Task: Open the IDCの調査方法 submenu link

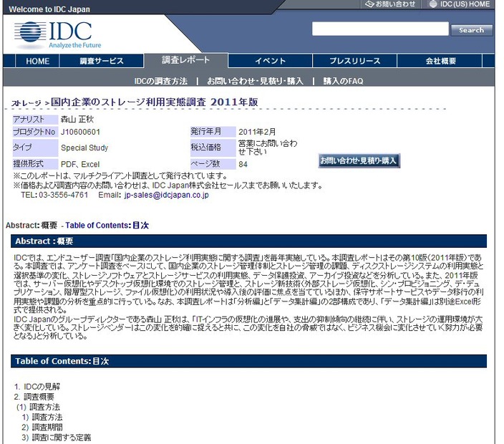Action: coord(160,81)
